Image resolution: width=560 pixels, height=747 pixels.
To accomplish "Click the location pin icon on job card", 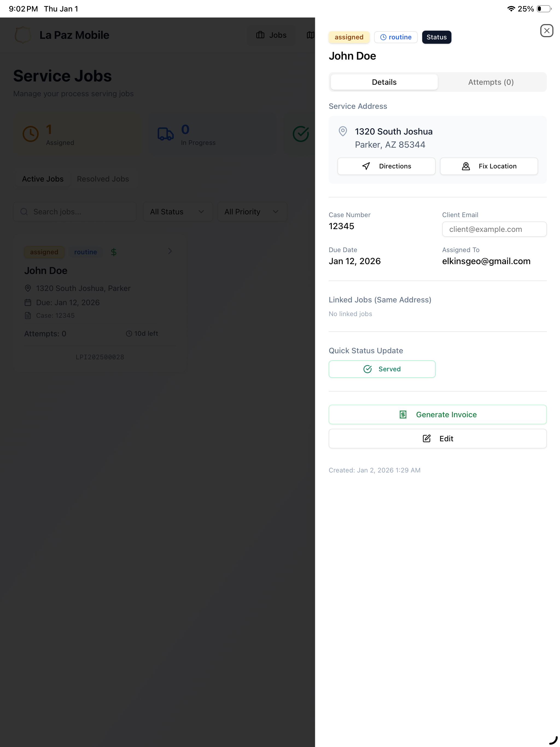I will [28, 288].
